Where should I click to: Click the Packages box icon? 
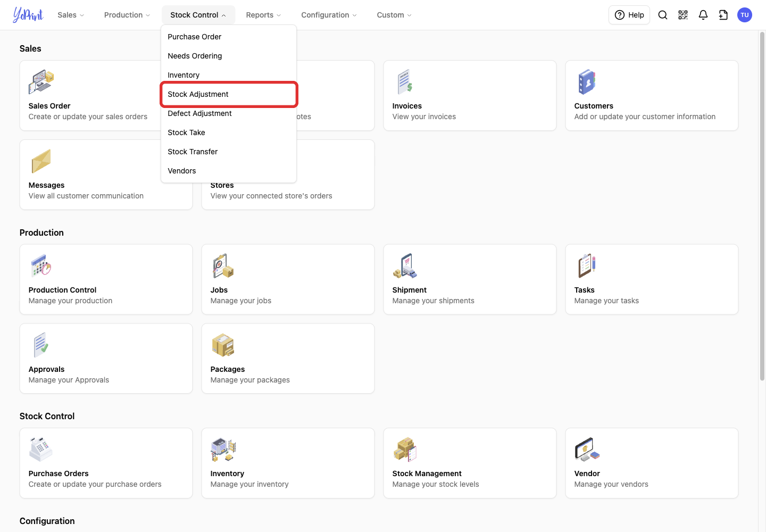click(223, 345)
